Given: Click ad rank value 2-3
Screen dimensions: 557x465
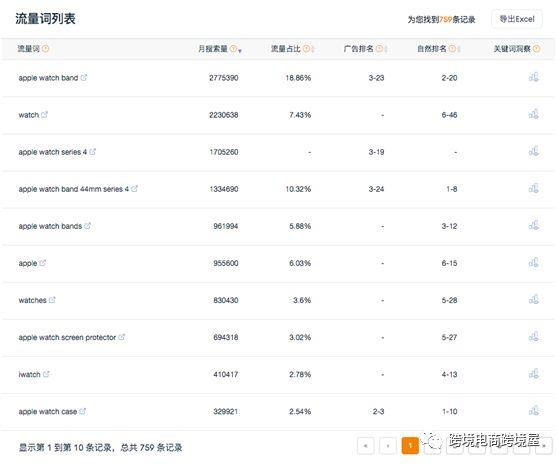Looking at the screenshot, I should pyautogui.click(x=378, y=411).
